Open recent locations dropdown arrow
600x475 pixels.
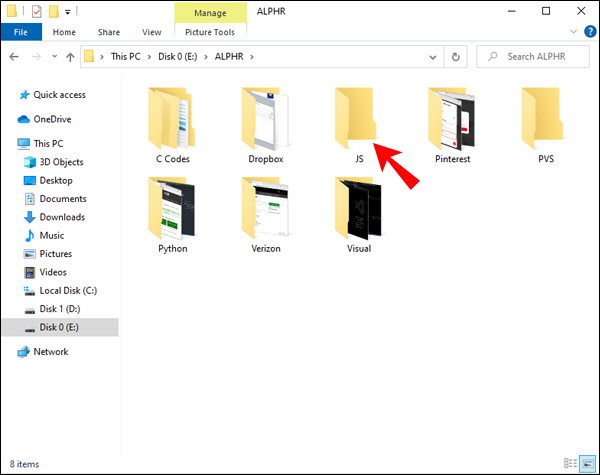[54, 56]
